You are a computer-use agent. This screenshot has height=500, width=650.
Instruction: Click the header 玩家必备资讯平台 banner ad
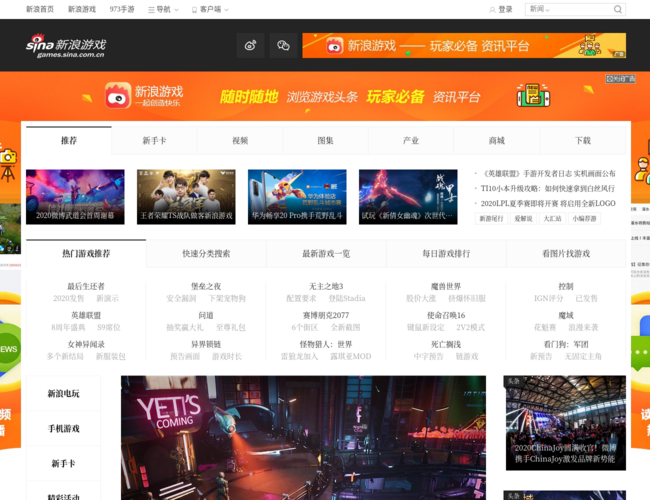(x=464, y=46)
